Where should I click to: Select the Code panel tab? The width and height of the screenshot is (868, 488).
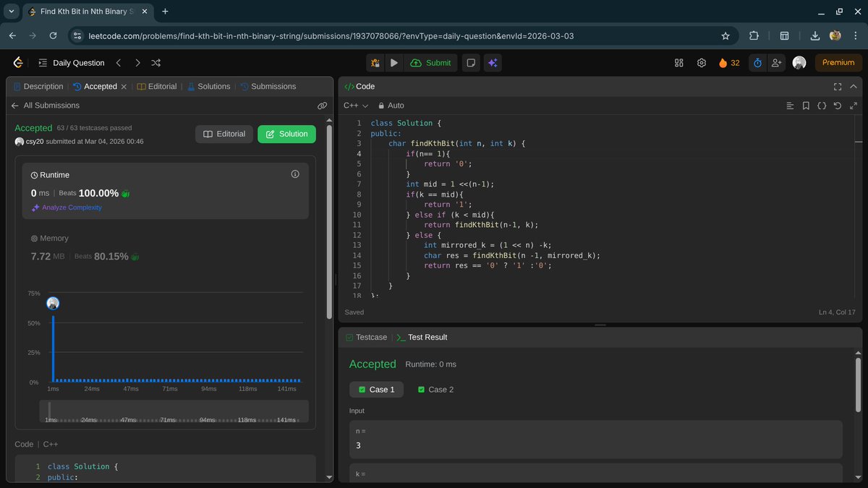(x=359, y=86)
